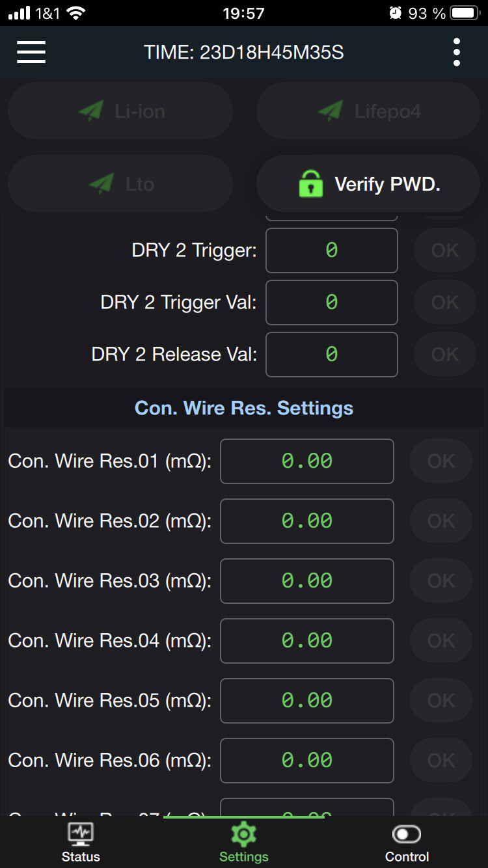Open the three-dot overflow menu
The width and height of the screenshot is (488, 868).
pos(457,52)
